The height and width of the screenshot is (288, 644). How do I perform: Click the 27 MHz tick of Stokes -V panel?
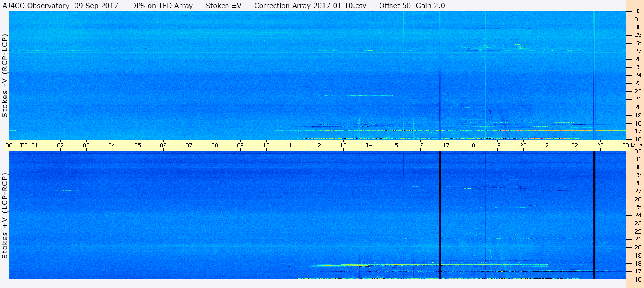click(x=637, y=51)
